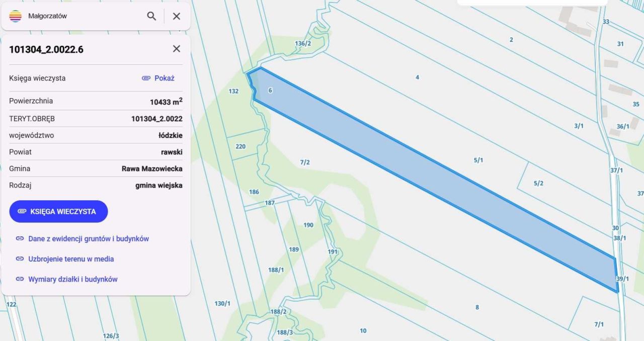Click the województwo value łódzkie

(171, 135)
